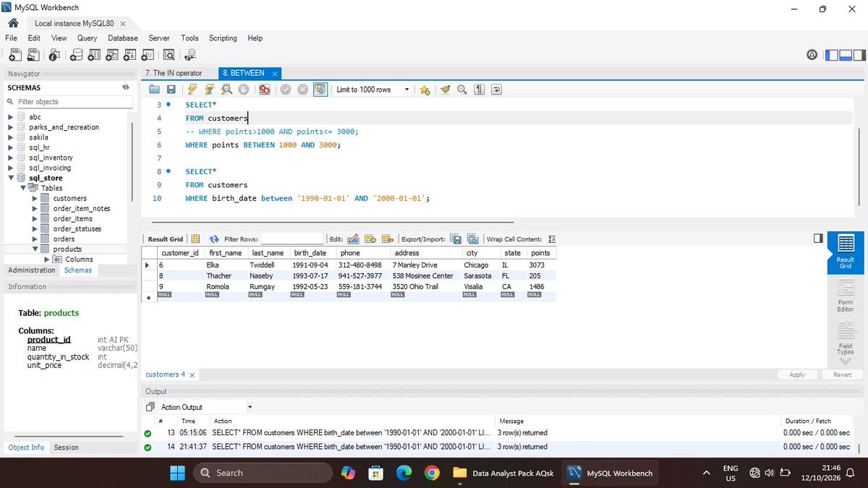Execute the query with the lightning bolt icon

point(192,90)
